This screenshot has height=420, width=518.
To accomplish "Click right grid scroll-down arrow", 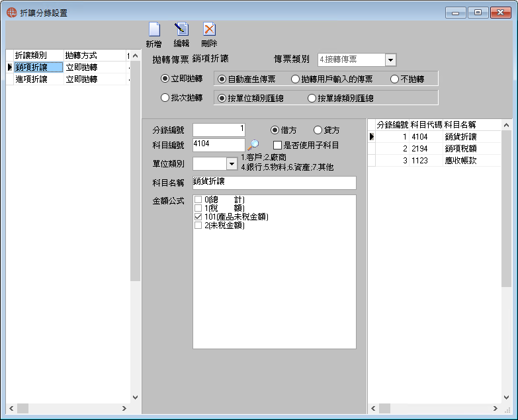I will pos(506,398).
